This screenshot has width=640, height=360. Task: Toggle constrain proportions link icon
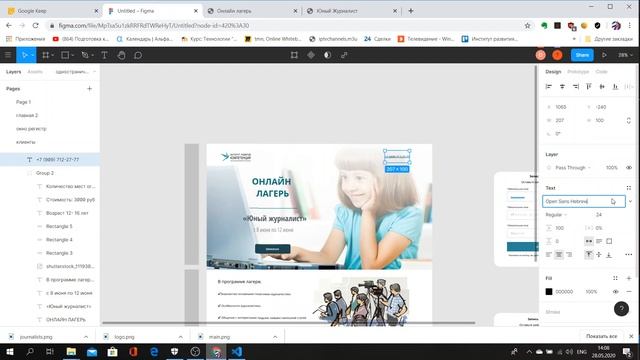(629, 120)
